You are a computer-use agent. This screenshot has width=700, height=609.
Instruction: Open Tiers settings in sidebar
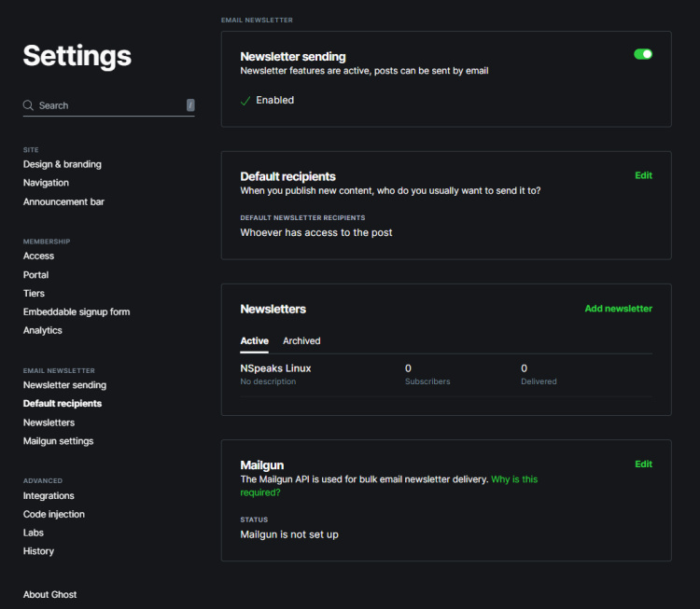pyautogui.click(x=34, y=294)
